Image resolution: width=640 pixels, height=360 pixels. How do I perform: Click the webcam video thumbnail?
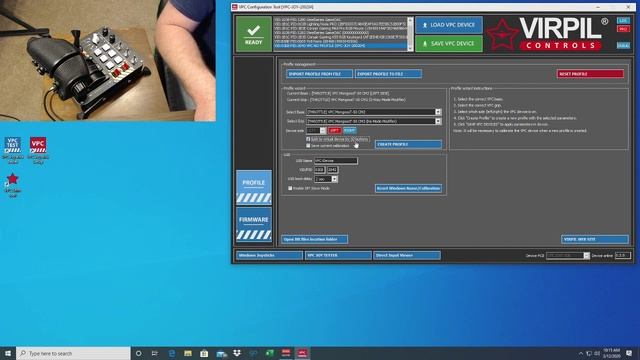(x=108, y=60)
